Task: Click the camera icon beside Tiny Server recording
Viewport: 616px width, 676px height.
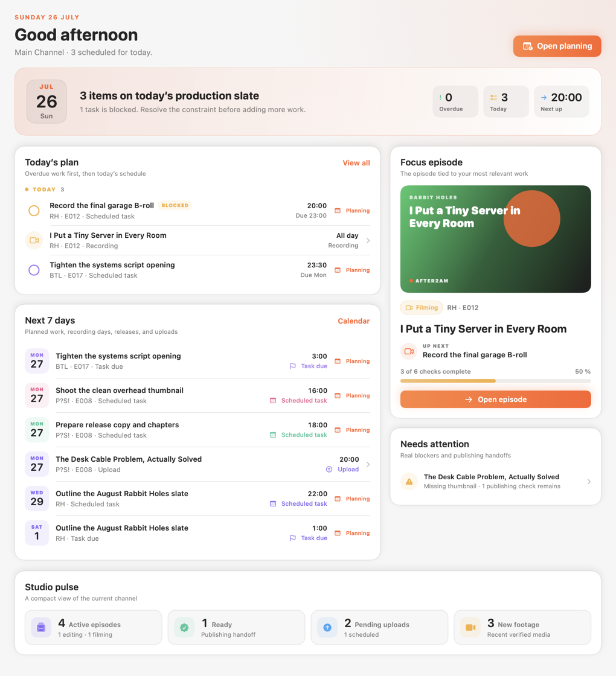Action: pos(34,241)
